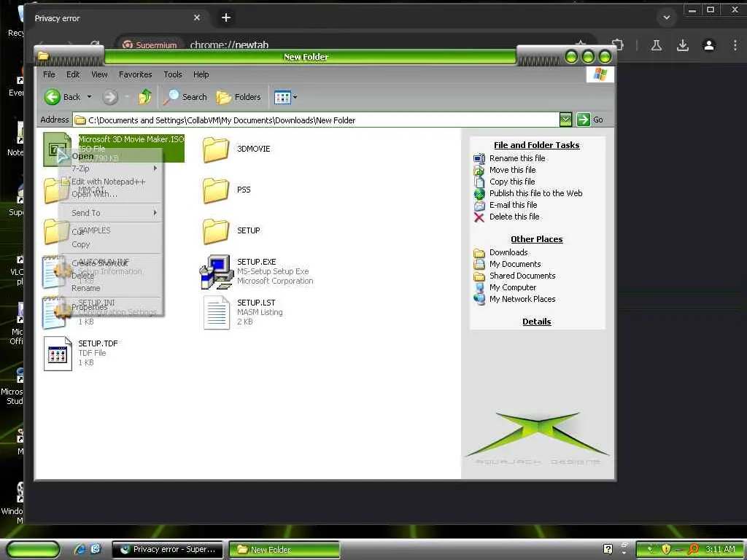747x560 pixels.
Task: Click Copy this file task
Action: [x=512, y=182]
